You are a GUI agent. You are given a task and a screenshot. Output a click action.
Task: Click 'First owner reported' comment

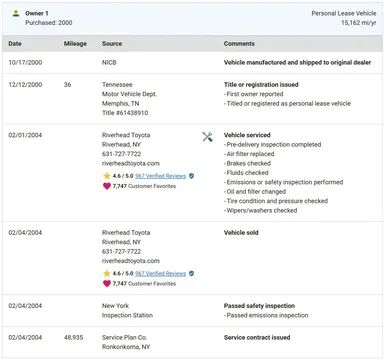(x=254, y=94)
